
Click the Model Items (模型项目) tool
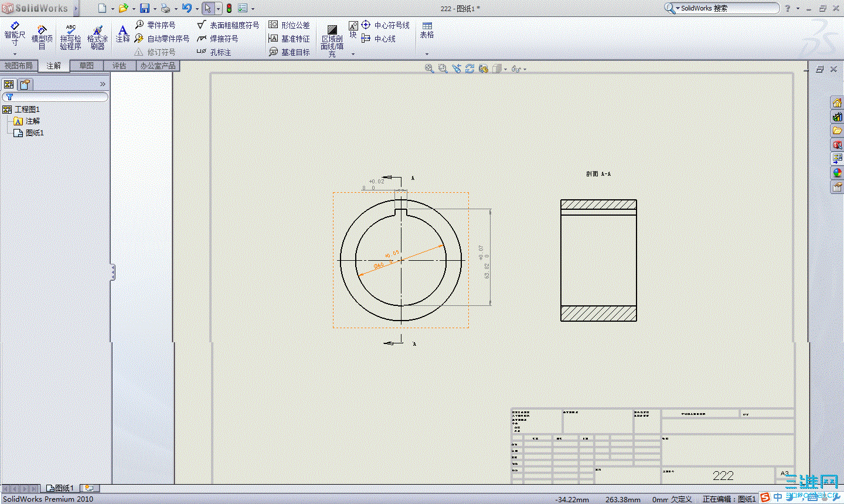tap(42, 37)
